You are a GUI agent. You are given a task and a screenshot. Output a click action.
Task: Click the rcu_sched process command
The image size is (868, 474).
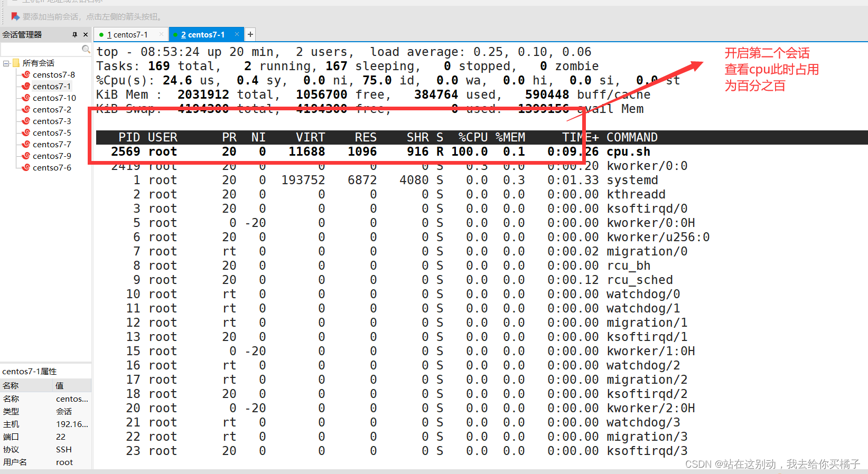pos(639,280)
